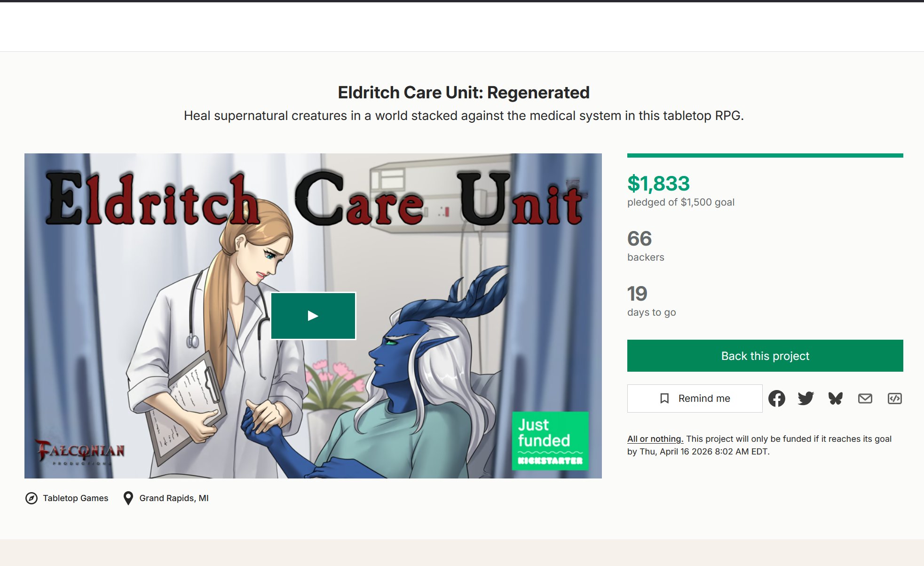The image size is (924, 566).
Task: Click the $1,833 pledged amount
Action: click(658, 183)
